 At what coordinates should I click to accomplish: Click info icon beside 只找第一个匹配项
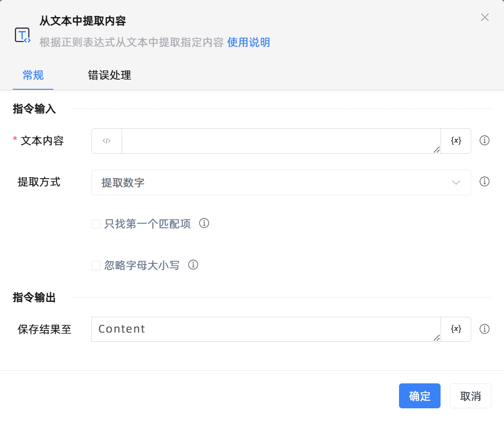[x=204, y=223]
